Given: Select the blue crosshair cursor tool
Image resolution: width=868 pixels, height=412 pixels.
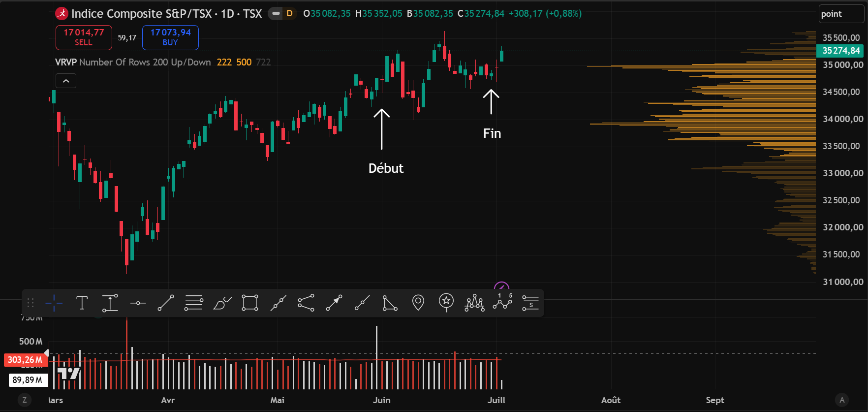Looking at the screenshot, I should click(54, 303).
